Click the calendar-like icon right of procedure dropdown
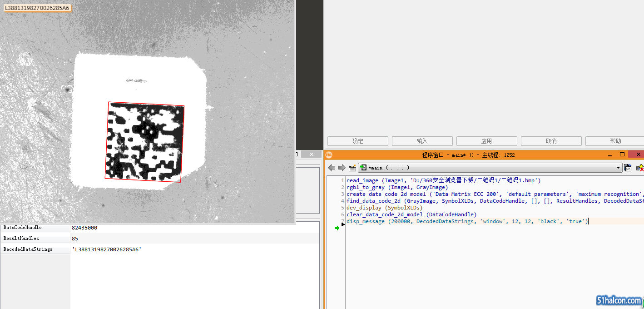This screenshot has height=309, width=644. [628, 168]
